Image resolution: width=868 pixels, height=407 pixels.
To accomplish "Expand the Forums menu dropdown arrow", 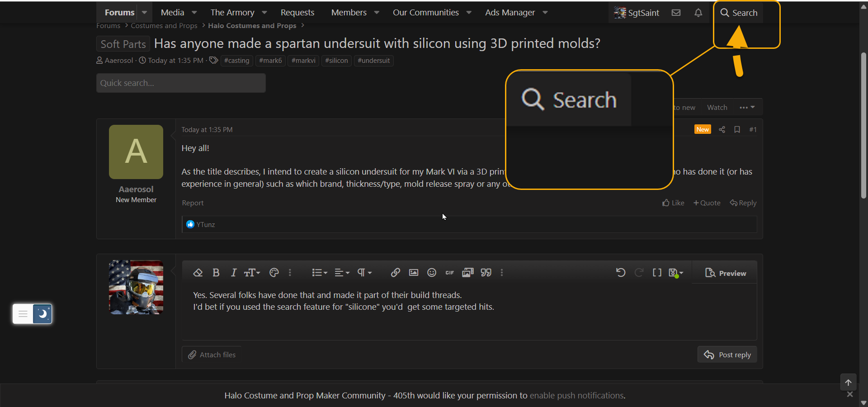I will point(145,13).
